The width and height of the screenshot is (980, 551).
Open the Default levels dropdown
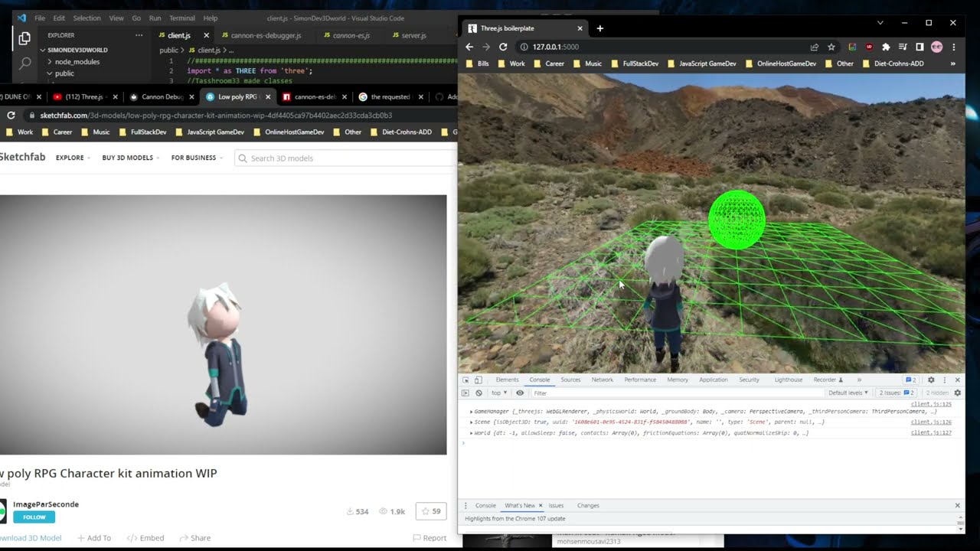click(x=848, y=393)
